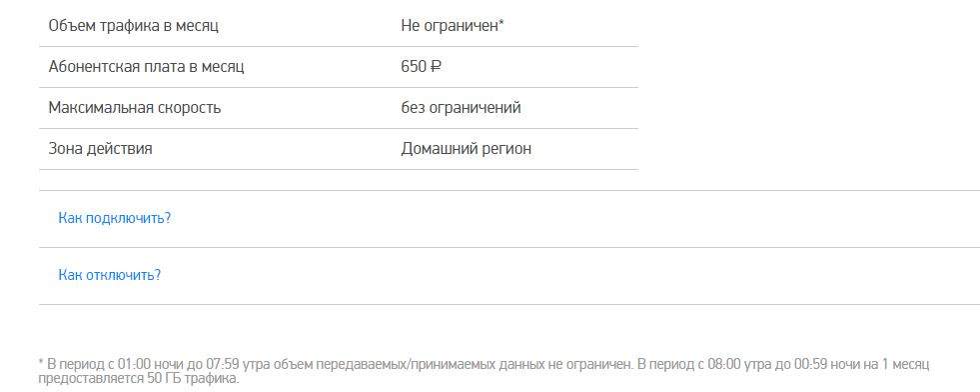This screenshot has width=980, height=392.
Task: Click the "Не ограничен" traffic value
Action: (450, 26)
